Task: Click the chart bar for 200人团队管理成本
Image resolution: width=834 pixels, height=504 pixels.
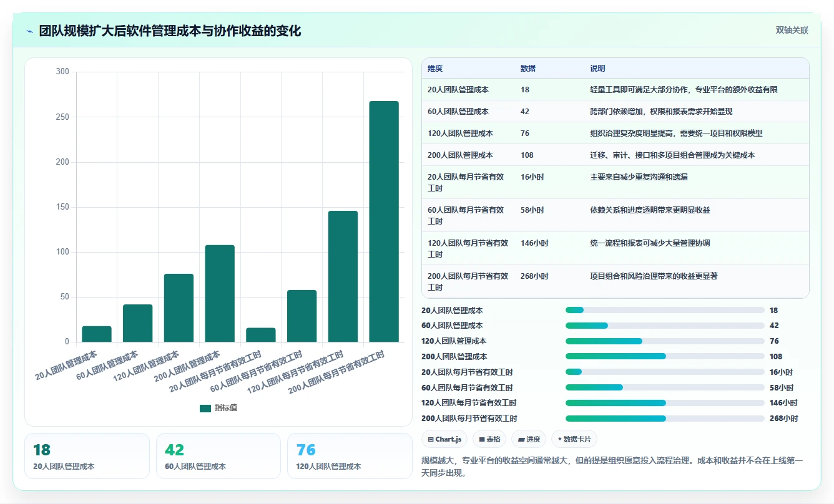Action: 220,294
